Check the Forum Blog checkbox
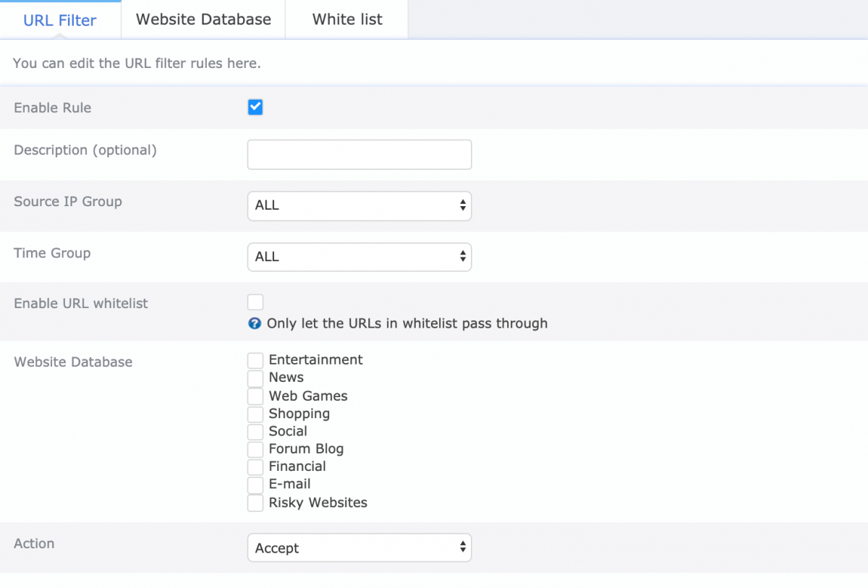Viewport: 868px width, 588px height. pos(255,449)
